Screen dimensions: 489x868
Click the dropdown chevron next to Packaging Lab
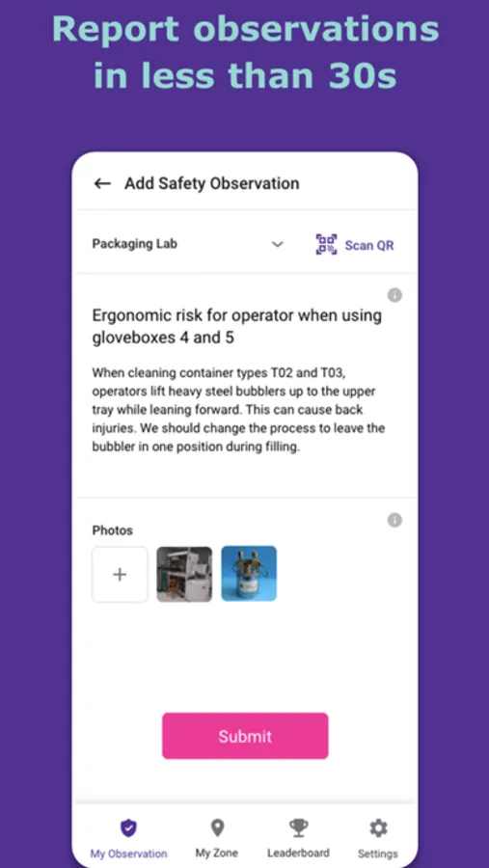(278, 244)
